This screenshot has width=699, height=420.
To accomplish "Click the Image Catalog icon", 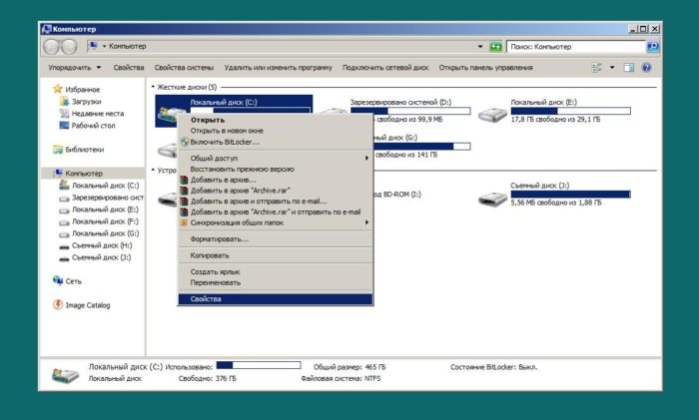I will pyautogui.click(x=58, y=305).
